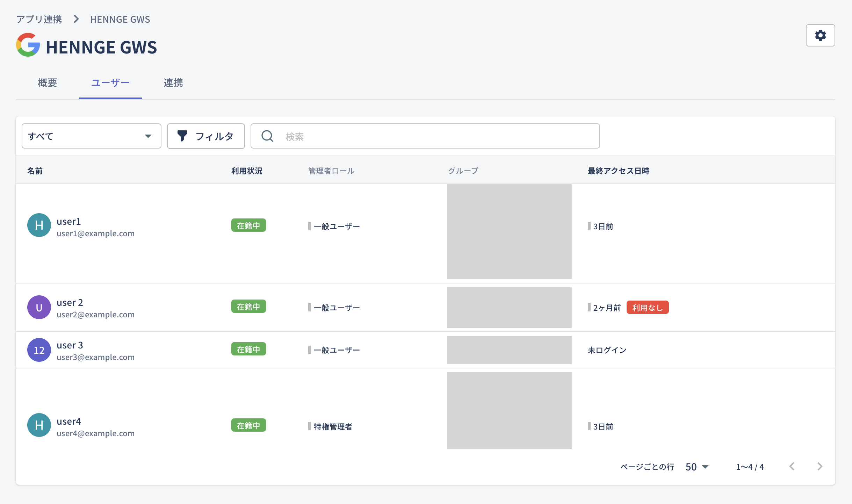Click user 3's 在籍中 status badge

(x=248, y=349)
